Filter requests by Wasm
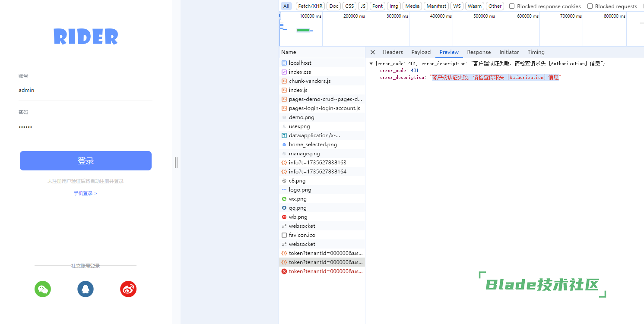The height and width of the screenshot is (324, 644). pos(474,6)
